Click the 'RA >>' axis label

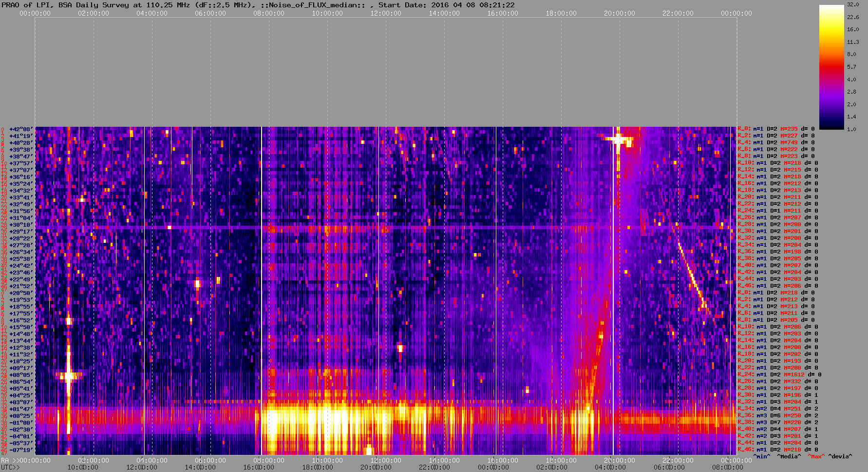point(9,461)
